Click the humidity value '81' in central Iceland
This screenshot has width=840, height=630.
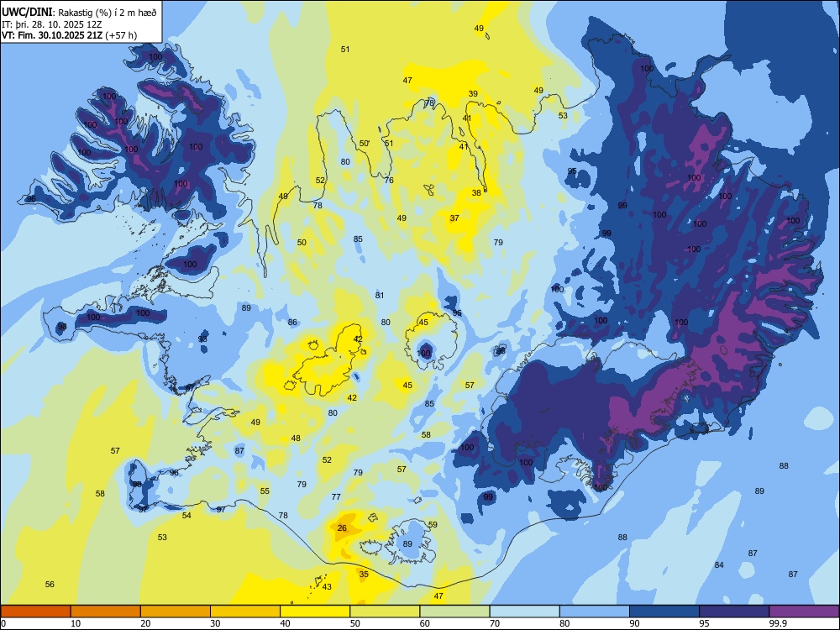click(380, 295)
